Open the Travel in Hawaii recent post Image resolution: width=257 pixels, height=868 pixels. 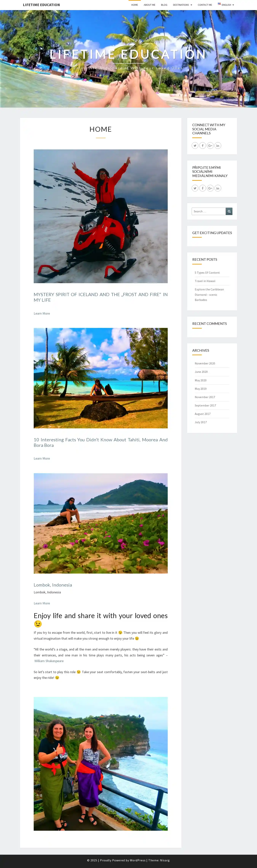point(205,281)
